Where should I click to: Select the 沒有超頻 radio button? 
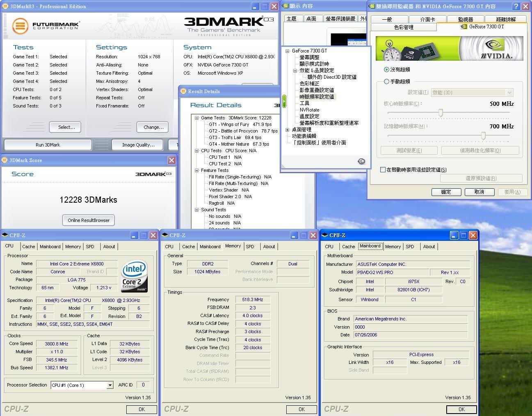point(386,70)
